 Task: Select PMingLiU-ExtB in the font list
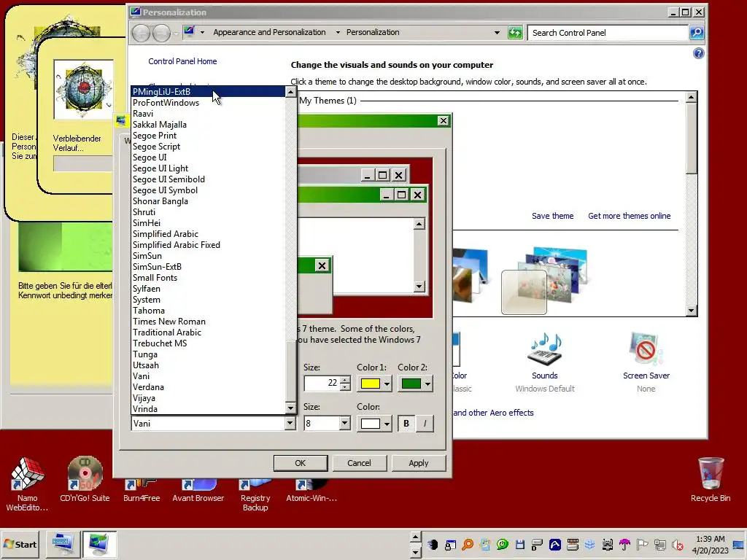(x=209, y=91)
